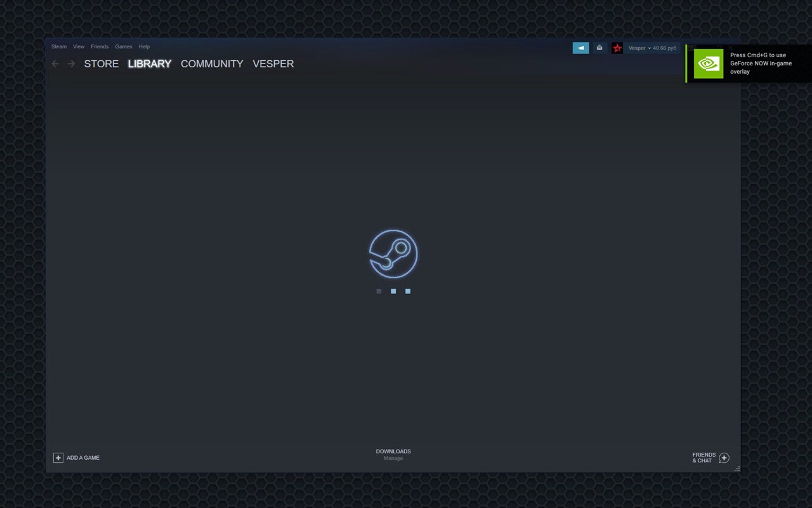Open the Steam menu

59,46
